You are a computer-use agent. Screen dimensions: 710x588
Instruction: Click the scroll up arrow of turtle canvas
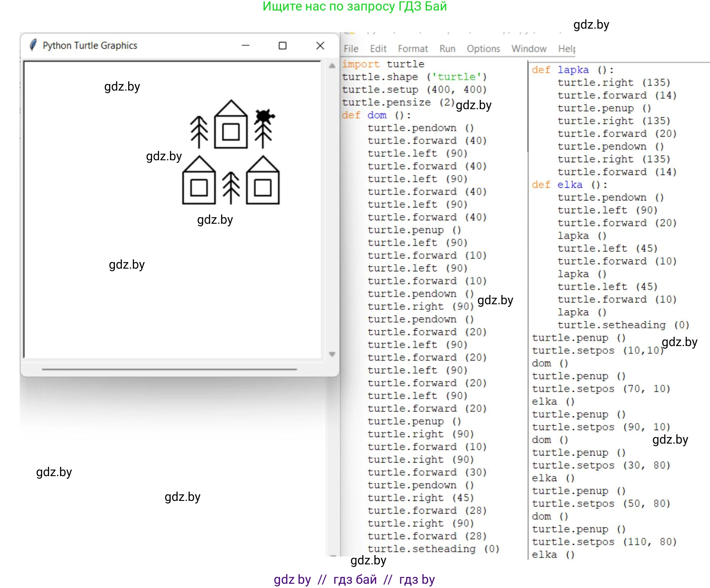tap(332, 66)
